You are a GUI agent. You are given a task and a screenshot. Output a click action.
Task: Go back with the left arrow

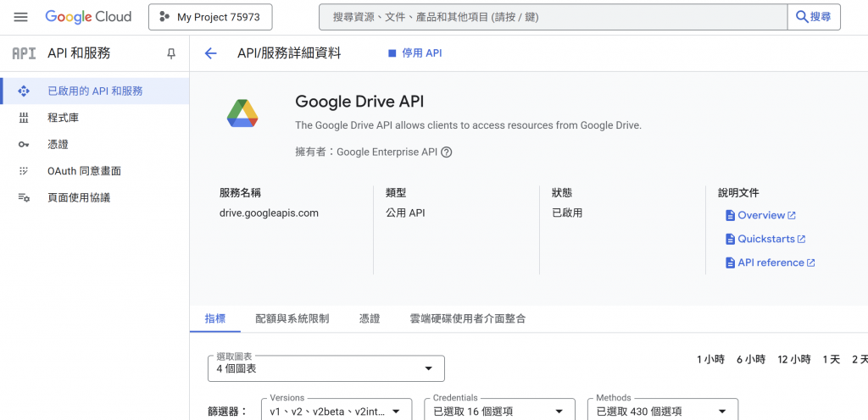210,53
